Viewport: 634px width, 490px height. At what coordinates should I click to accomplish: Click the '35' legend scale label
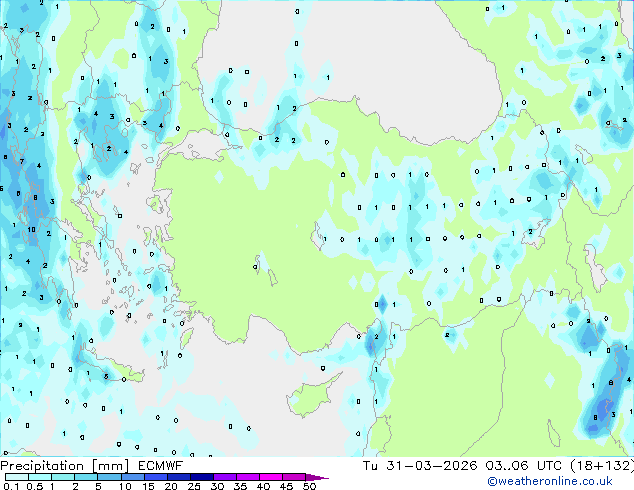240,486
